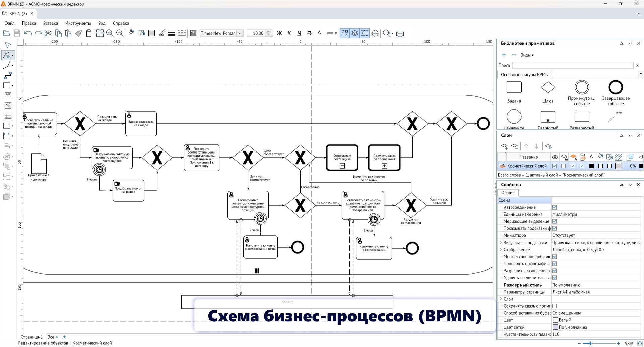644x347 pixels.
Task: Remove layer with the minus layer icon
Action: (514, 146)
